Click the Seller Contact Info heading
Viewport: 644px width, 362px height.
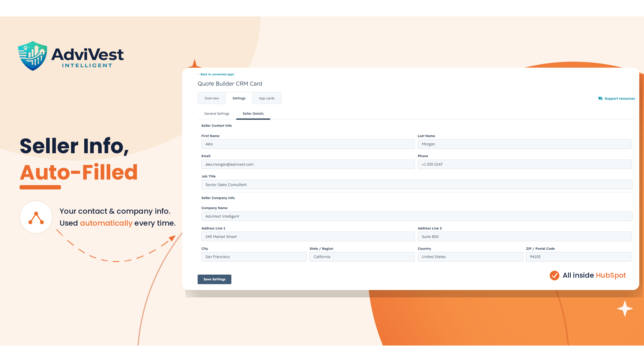(x=217, y=126)
